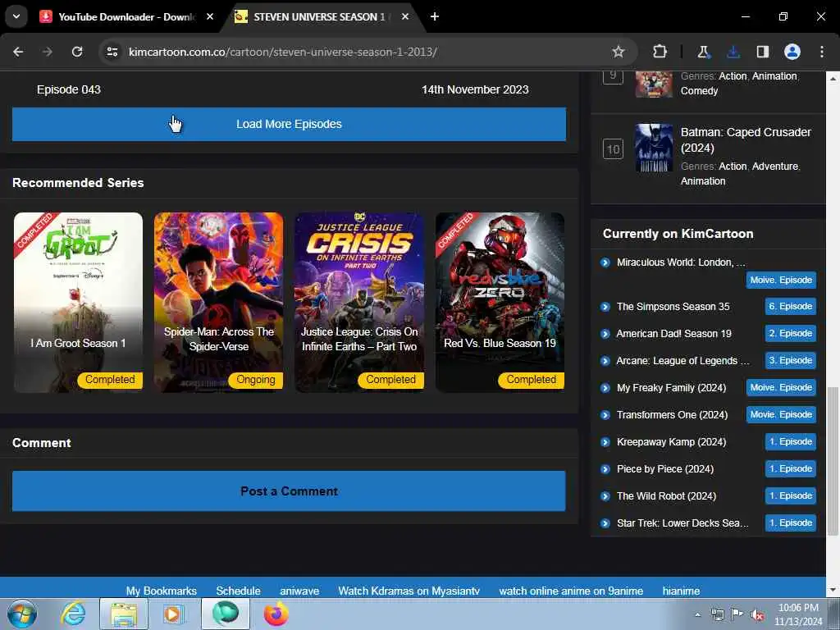The image size is (840, 630).
Task: Open the muted volume tray icon
Action: pyautogui.click(x=757, y=615)
